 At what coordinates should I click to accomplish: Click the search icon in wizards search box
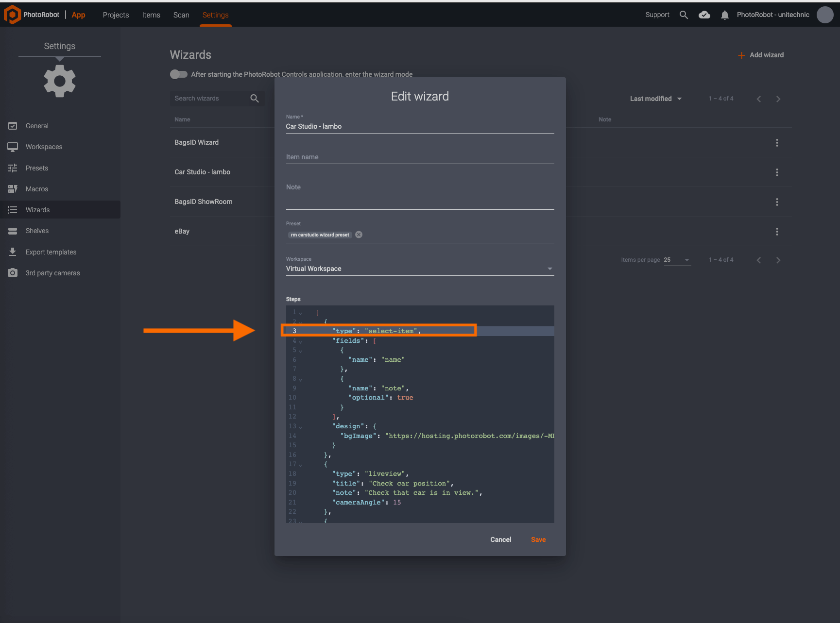(254, 99)
